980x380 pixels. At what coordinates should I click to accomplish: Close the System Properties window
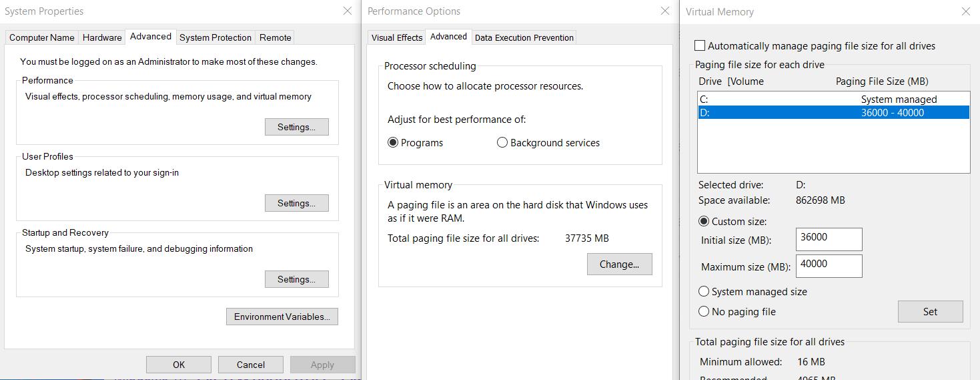pos(347,11)
